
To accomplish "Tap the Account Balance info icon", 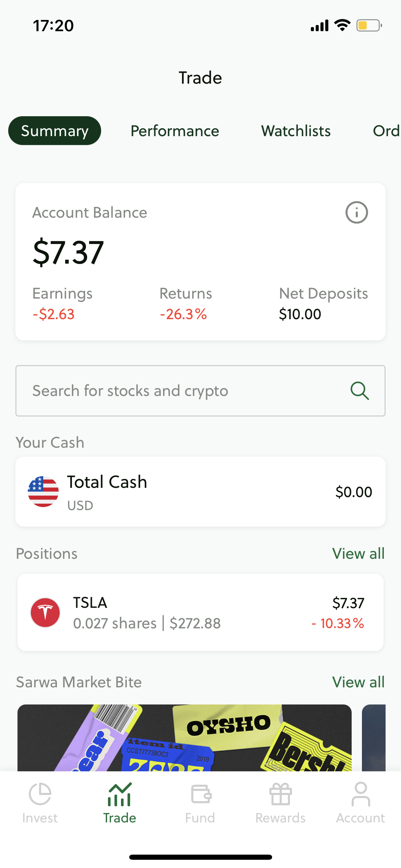I will [356, 213].
